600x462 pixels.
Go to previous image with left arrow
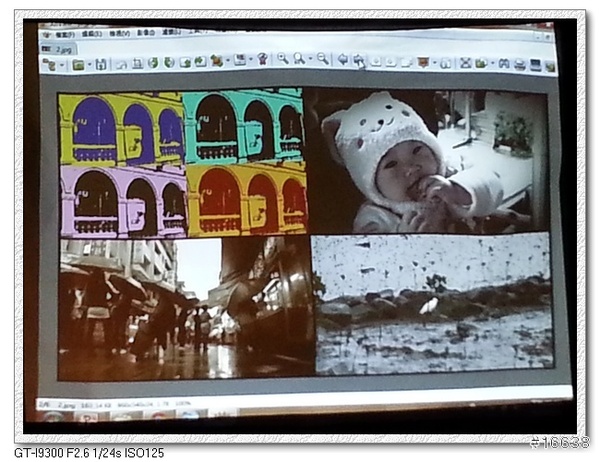click(342, 60)
